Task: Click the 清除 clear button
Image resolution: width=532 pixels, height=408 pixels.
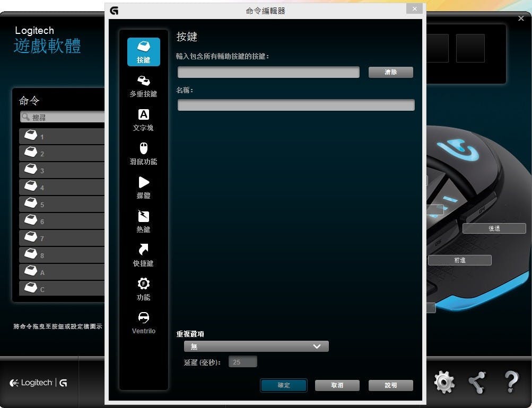Action: coord(390,72)
